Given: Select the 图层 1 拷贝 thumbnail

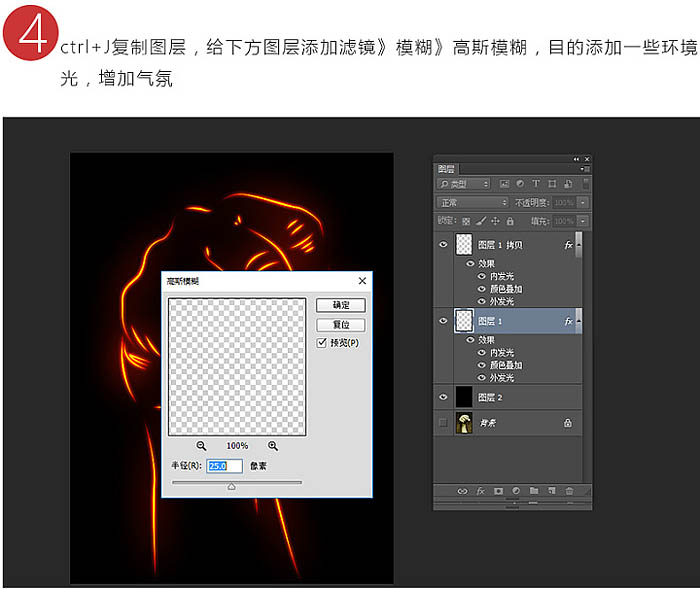Looking at the screenshot, I should pos(464,244).
